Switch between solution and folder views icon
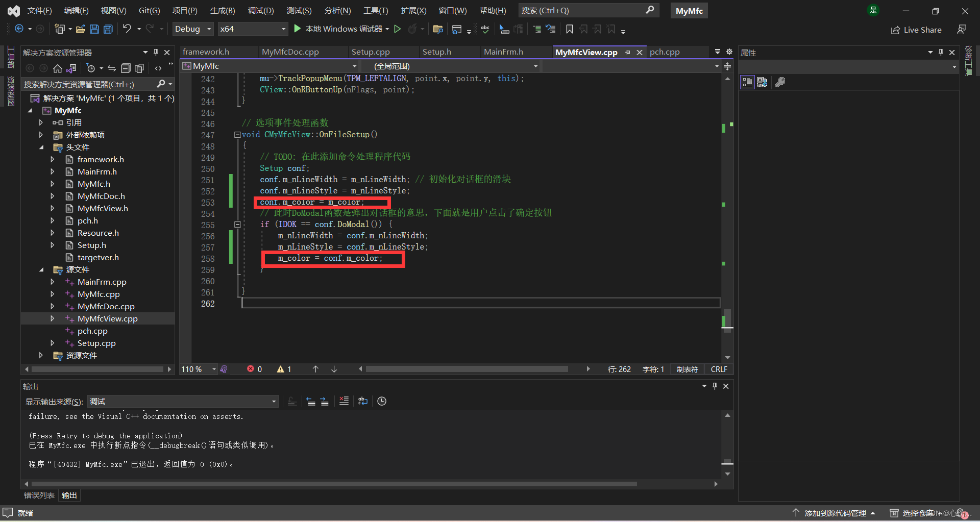Image resolution: width=980 pixels, height=522 pixels. (x=71, y=68)
